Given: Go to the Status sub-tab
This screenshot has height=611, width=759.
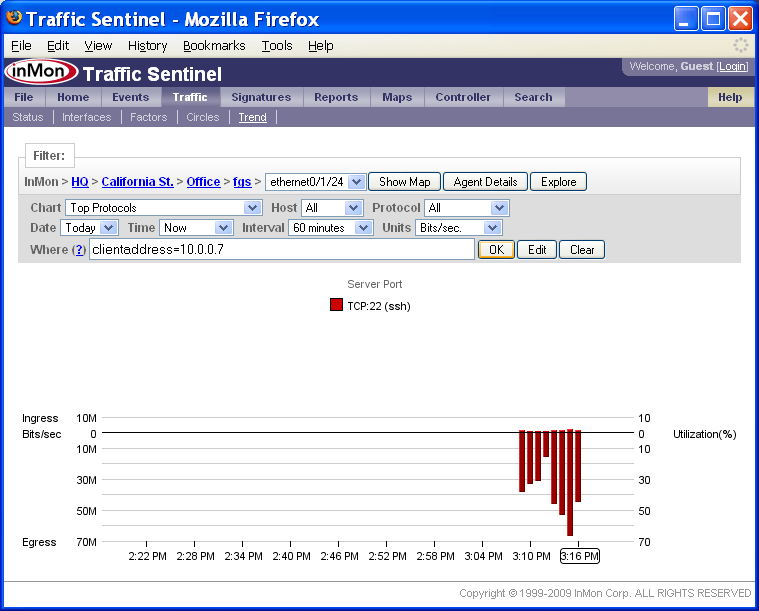Looking at the screenshot, I should [x=28, y=117].
